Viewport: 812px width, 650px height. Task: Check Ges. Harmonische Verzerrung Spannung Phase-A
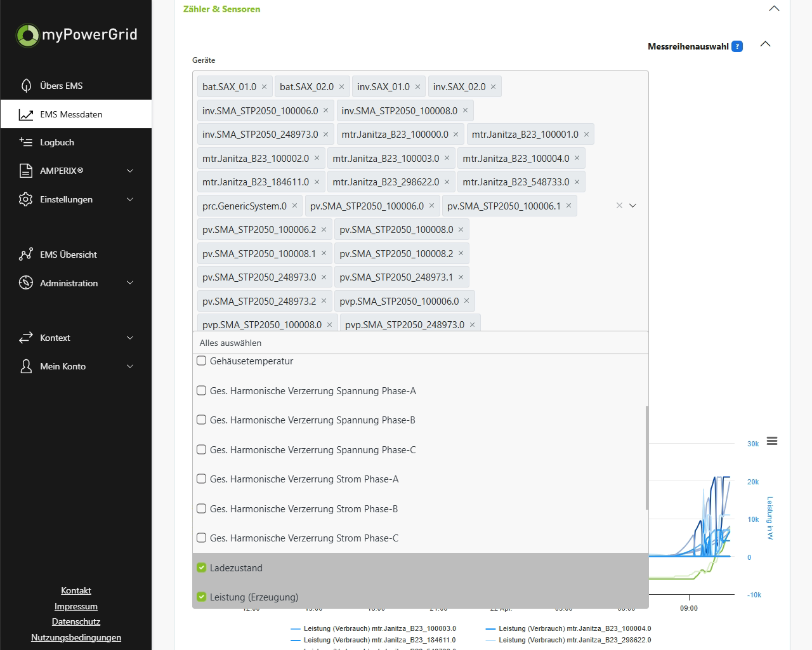(x=202, y=391)
